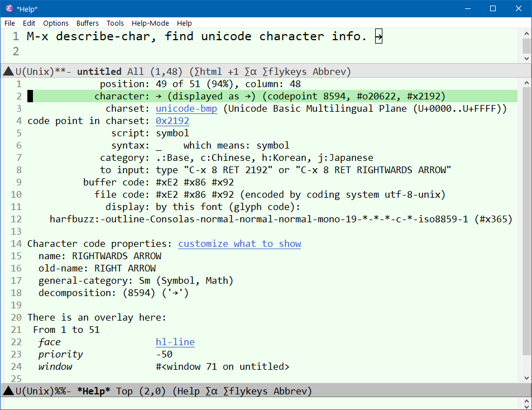Open the Tools menu

coord(115,23)
